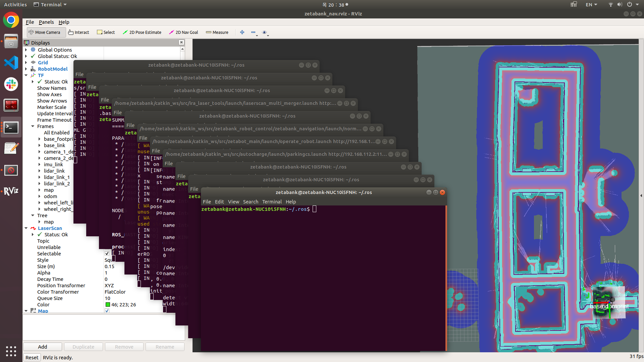Click the Add display button
Screen dimensions: 644x362
pyautogui.click(x=43, y=347)
